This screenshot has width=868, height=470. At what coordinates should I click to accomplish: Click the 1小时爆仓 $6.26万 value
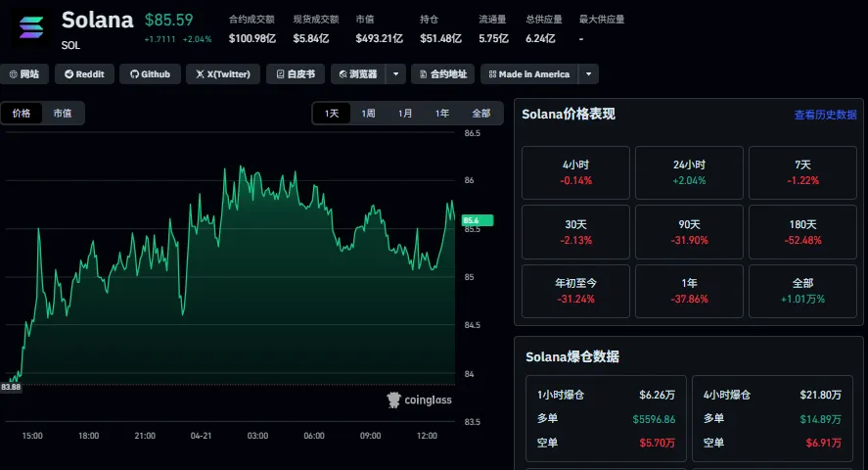tap(657, 395)
